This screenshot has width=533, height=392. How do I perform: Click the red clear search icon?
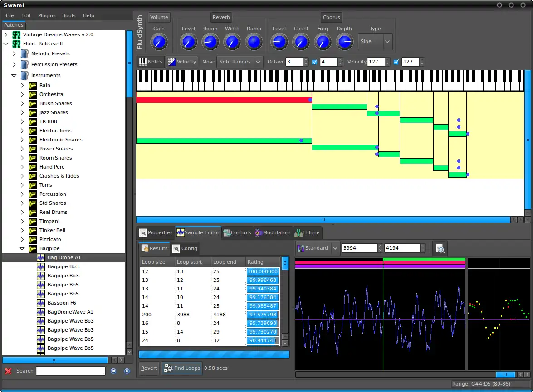click(8, 371)
